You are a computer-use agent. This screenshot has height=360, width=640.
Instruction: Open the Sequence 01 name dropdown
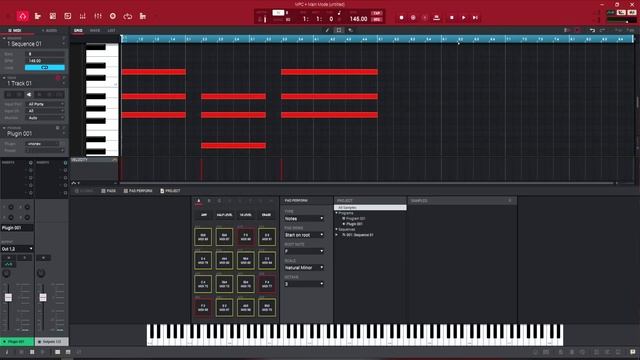(63, 44)
